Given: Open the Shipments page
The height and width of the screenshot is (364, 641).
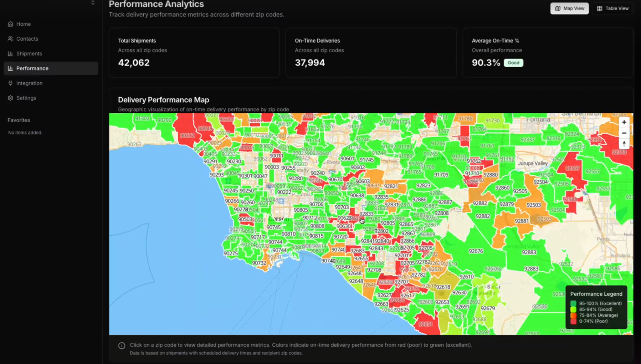Looking at the screenshot, I should 29,53.
